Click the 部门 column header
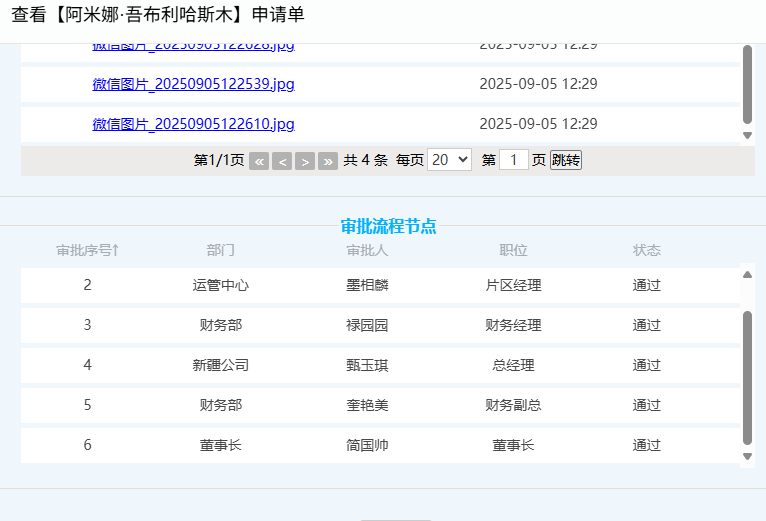Image resolution: width=766 pixels, height=521 pixels. click(x=220, y=250)
